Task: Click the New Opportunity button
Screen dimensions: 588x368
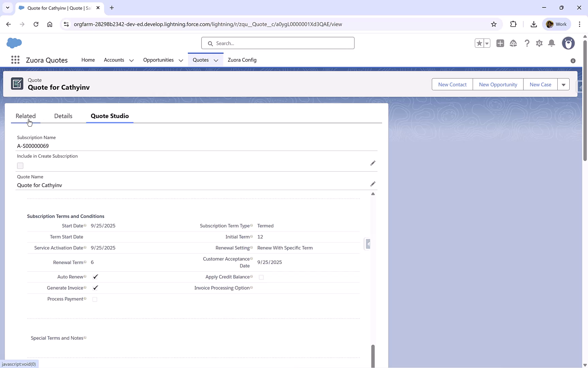Action: click(498, 84)
